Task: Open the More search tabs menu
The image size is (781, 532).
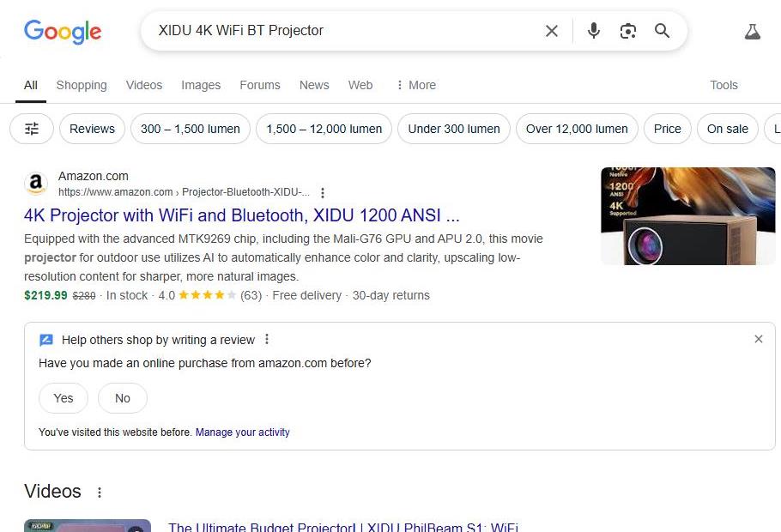Action: click(x=416, y=85)
